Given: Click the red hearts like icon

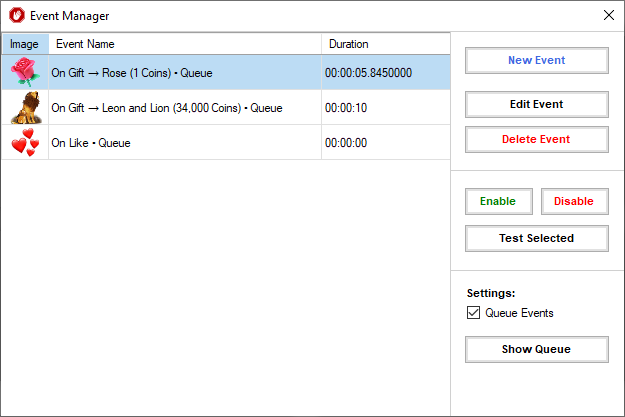Looking at the screenshot, I should point(25,142).
